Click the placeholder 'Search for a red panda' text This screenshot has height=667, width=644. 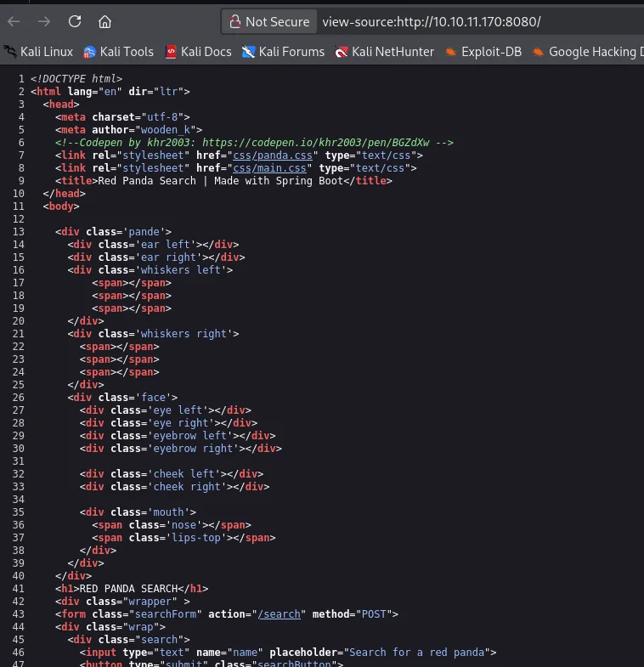pyautogui.click(x=417, y=653)
